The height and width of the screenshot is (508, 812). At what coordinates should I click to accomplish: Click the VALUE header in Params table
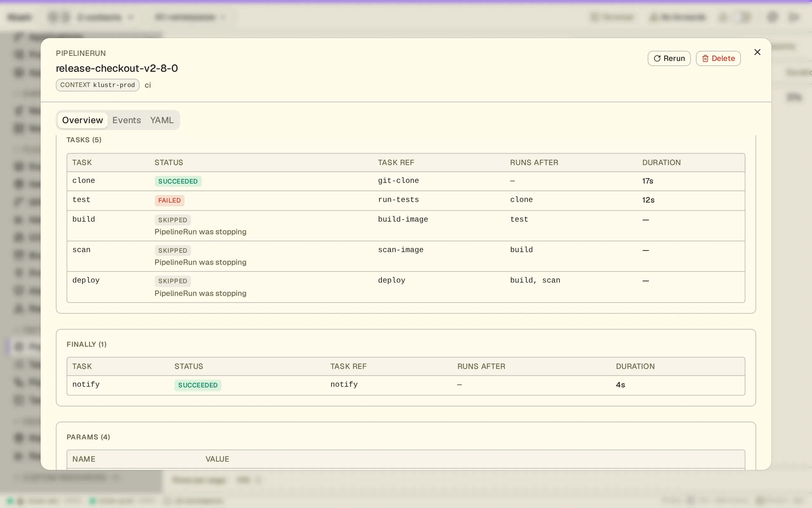[217, 459]
